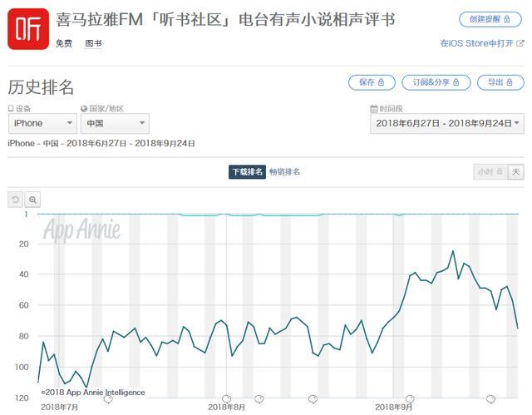This screenshot has height=415, width=532.
Task: Click the Ximalaya FM app icon
Action: pyautogui.click(x=28, y=28)
